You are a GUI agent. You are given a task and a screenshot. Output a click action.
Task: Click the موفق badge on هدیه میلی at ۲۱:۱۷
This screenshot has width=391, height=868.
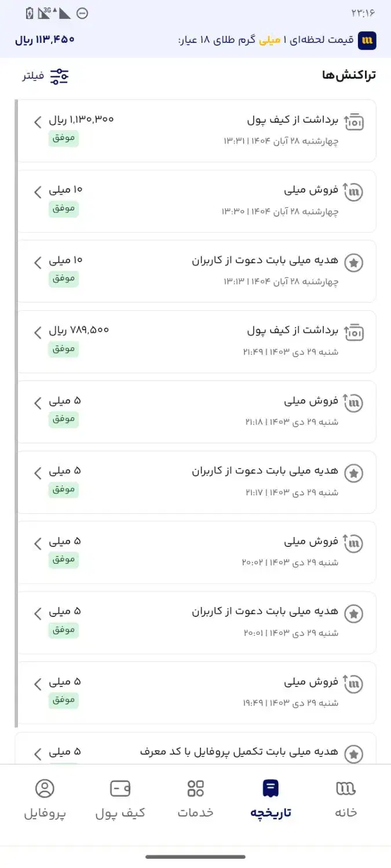coord(63,490)
